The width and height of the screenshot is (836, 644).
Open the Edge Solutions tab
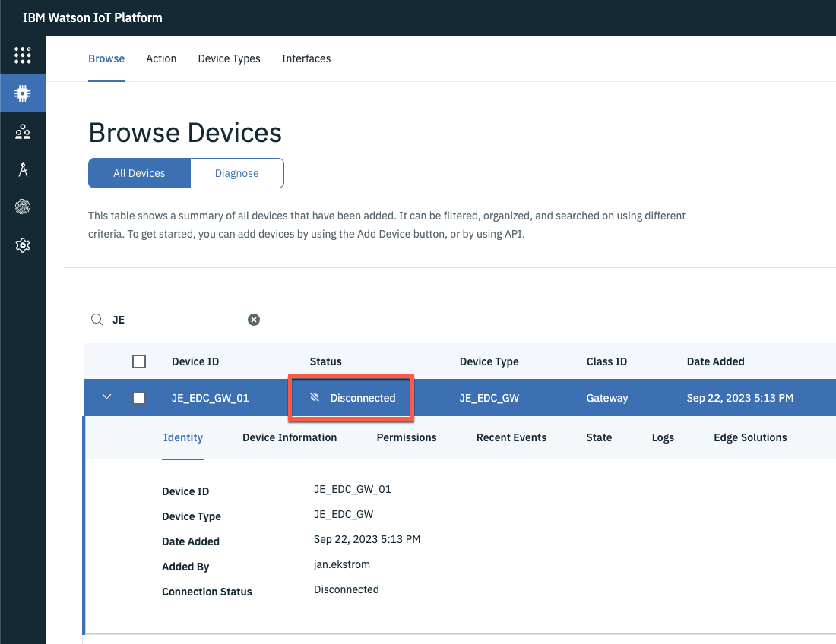coord(750,437)
